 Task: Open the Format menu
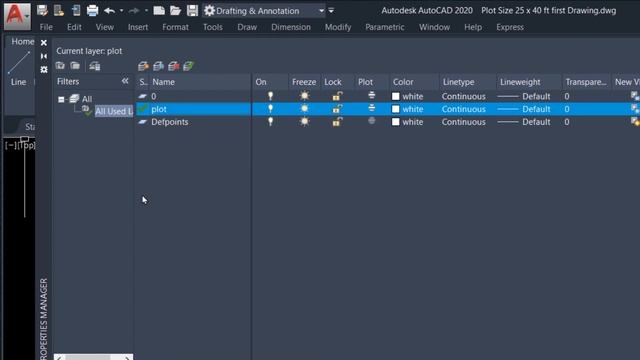click(176, 27)
